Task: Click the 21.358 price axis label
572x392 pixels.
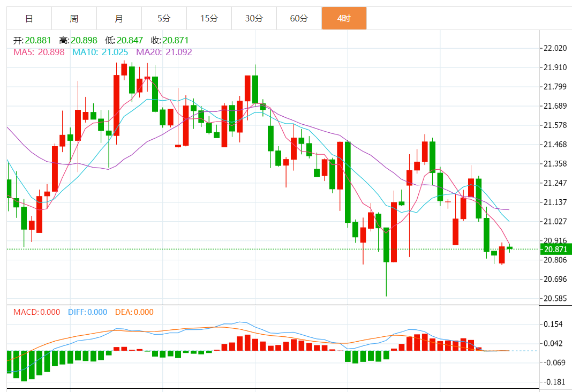Action: click(x=555, y=164)
